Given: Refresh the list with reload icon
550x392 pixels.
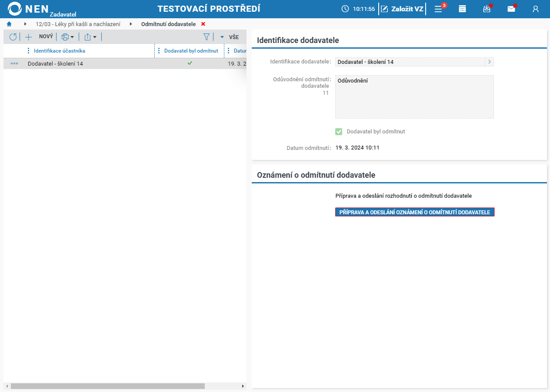Looking at the screenshot, I should coord(13,37).
